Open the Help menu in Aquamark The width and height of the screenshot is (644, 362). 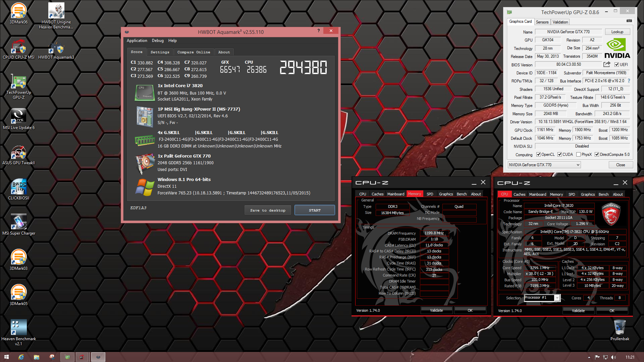pos(172,41)
